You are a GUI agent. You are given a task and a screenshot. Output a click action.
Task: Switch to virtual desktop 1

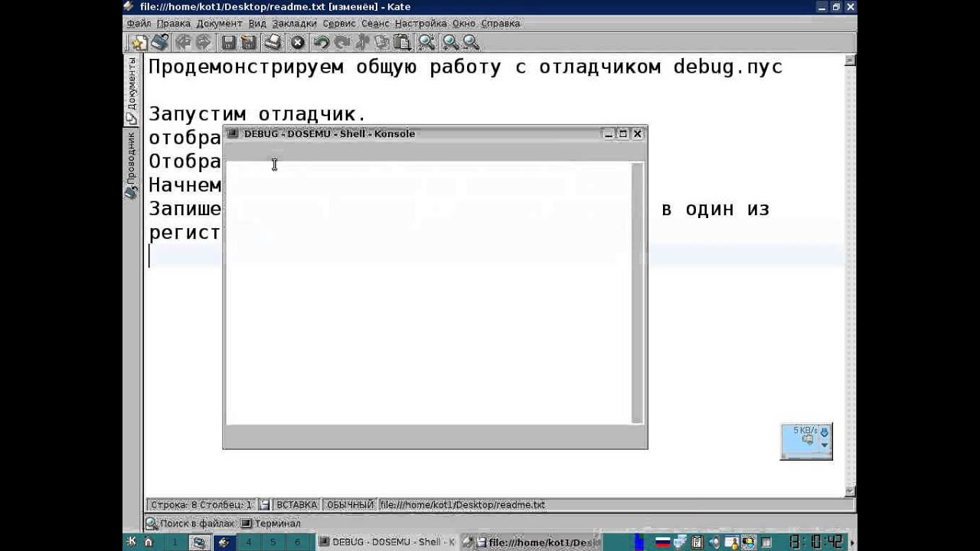[175, 542]
